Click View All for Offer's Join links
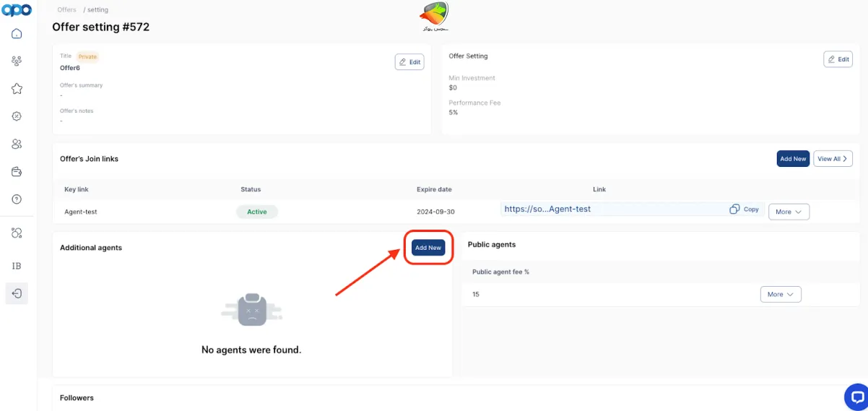 [833, 159]
